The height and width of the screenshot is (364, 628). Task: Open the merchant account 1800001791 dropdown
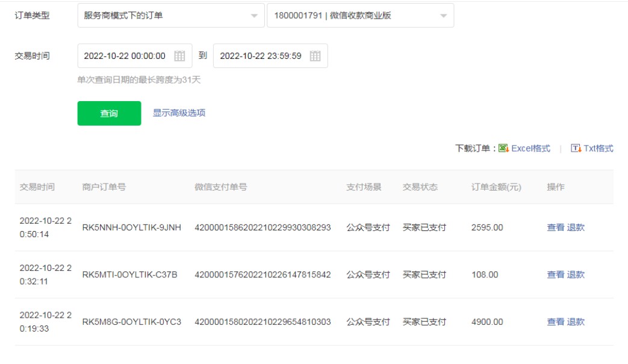click(360, 16)
